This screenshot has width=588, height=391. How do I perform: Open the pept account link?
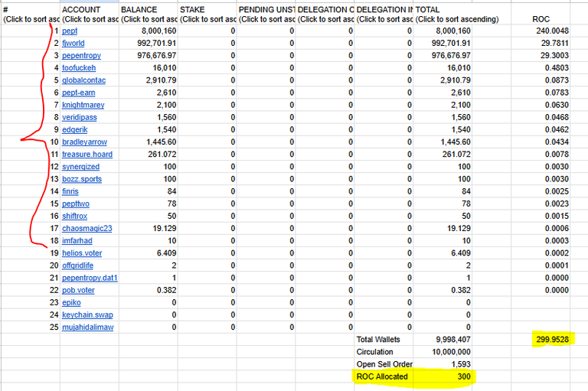[x=70, y=31]
